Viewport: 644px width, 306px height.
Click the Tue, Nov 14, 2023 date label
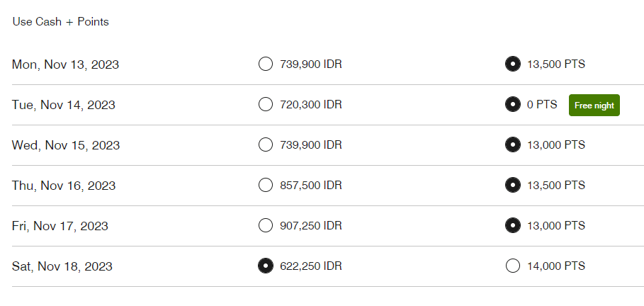point(64,105)
